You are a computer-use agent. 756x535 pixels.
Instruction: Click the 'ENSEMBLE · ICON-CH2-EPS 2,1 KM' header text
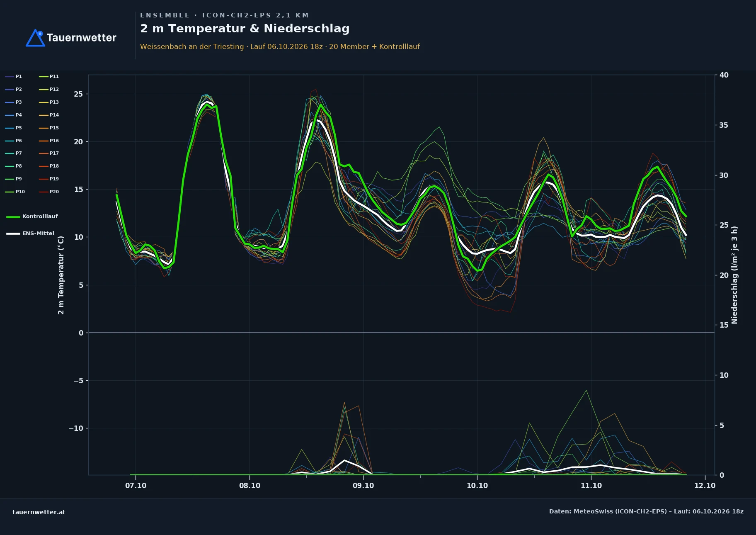(224, 15)
